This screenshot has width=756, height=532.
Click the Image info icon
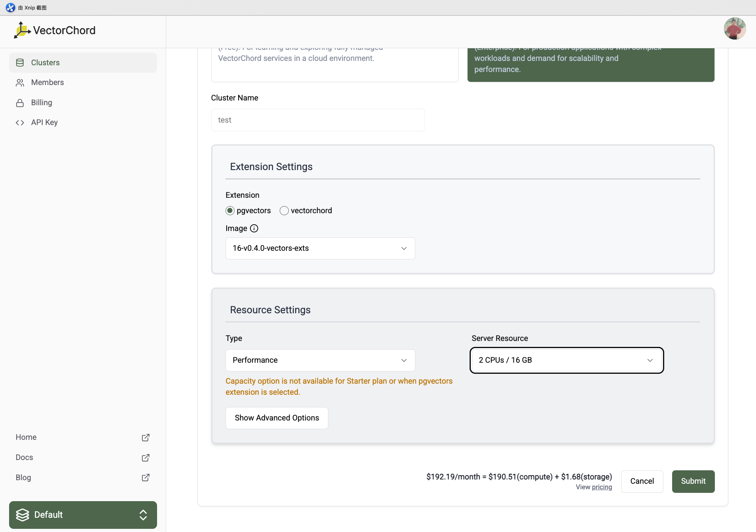coord(254,228)
